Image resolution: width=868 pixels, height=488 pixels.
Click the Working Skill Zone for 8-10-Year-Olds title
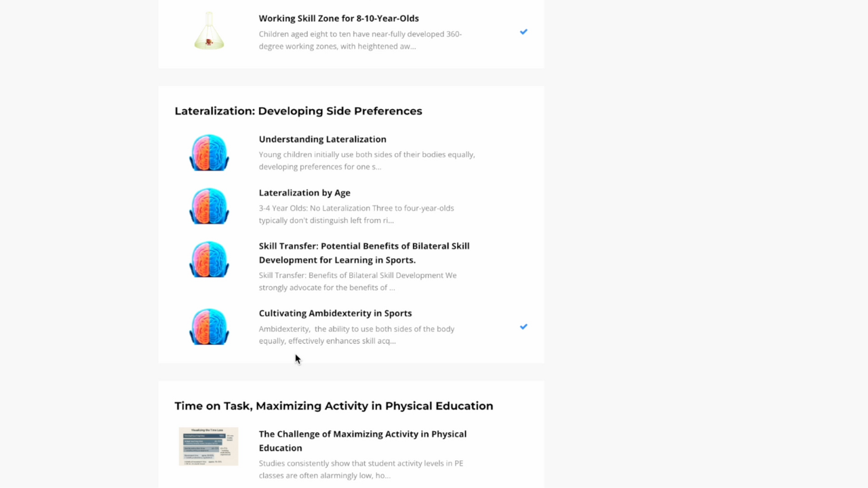(x=338, y=18)
